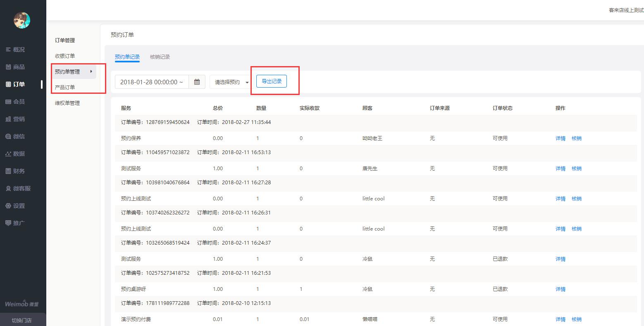Open the 数据 data analytics icon
644x326 pixels.
(x=8, y=154)
